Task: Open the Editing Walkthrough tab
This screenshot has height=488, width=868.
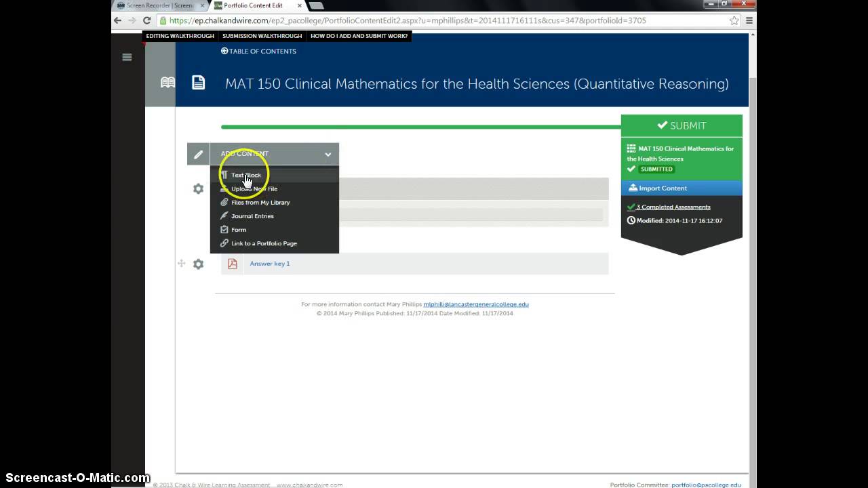Action: (x=180, y=36)
